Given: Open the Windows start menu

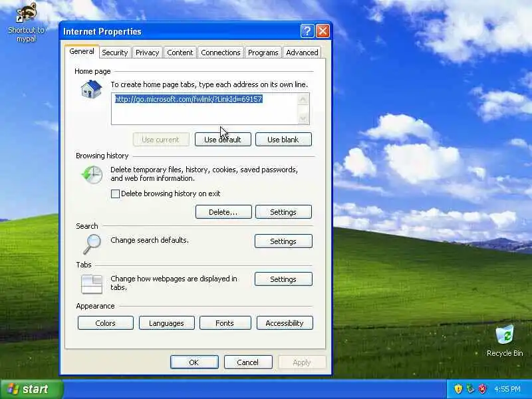Looking at the screenshot, I should tap(32, 389).
